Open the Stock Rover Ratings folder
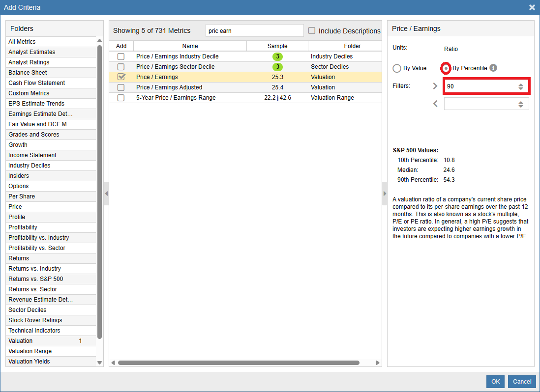The width and height of the screenshot is (540, 392). click(x=51, y=320)
